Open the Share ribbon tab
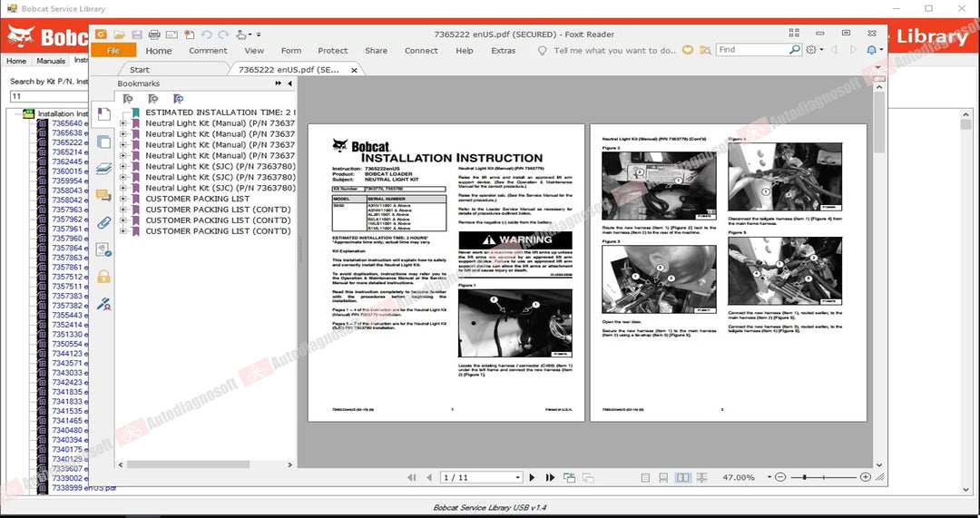Image resolution: width=980 pixels, height=518 pixels. point(377,51)
